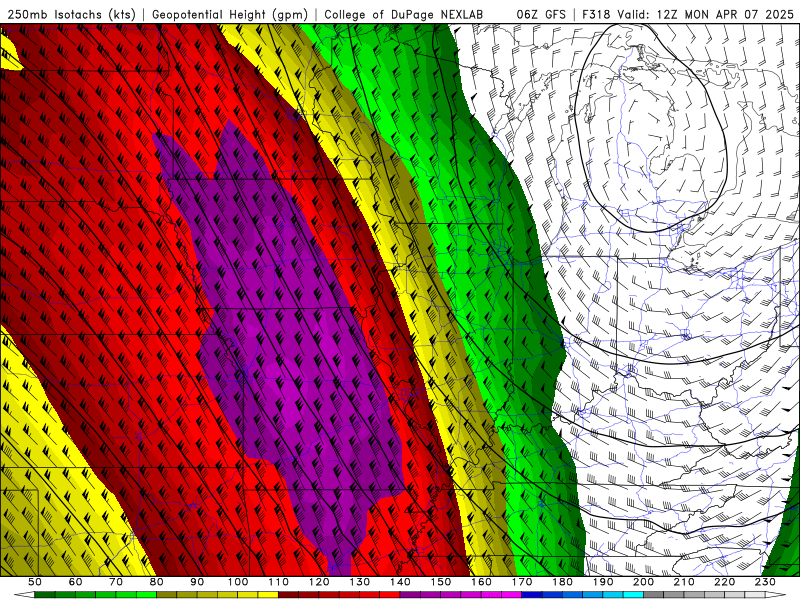This screenshot has width=800, height=600.
Task: Pick the dark gray swatch just after 200
Action: (654, 595)
